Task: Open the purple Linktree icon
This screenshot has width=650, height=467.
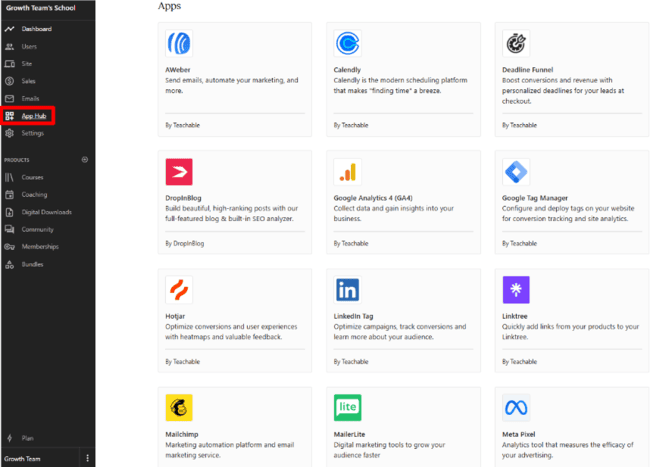Action: (x=516, y=290)
